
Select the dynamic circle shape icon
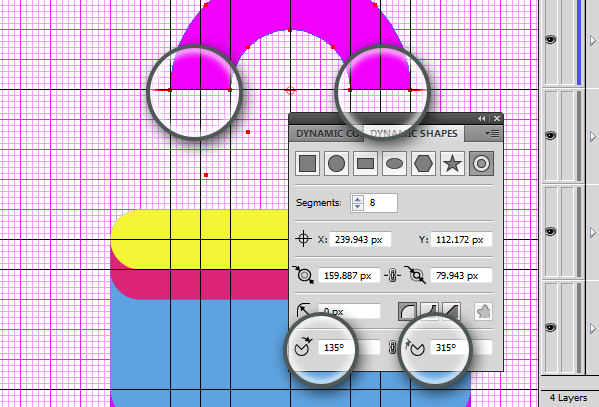[337, 164]
